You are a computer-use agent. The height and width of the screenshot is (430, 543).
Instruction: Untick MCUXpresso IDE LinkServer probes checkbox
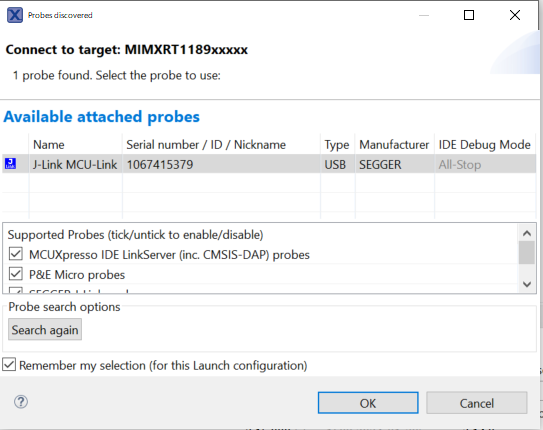pyautogui.click(x=16, y=254)
